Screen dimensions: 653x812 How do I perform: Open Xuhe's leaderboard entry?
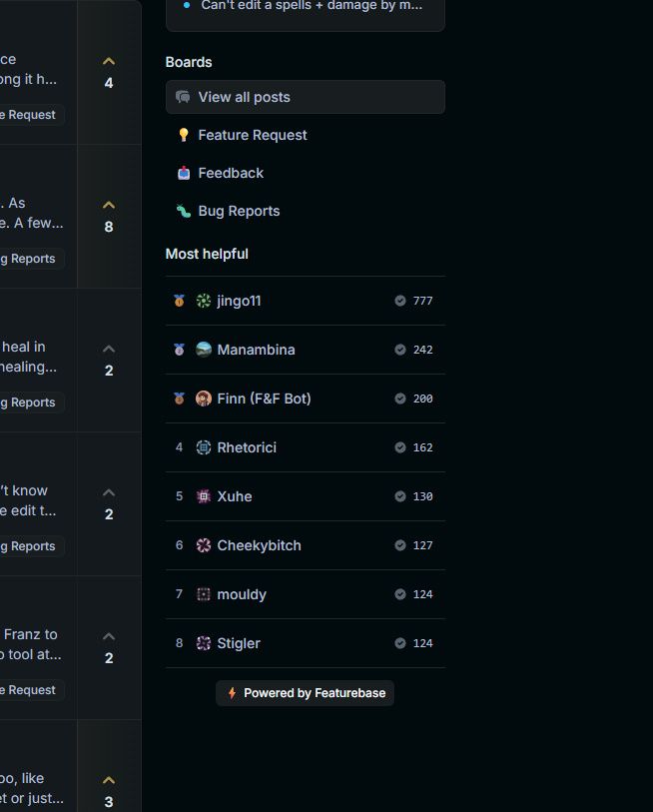click(305, 496)
